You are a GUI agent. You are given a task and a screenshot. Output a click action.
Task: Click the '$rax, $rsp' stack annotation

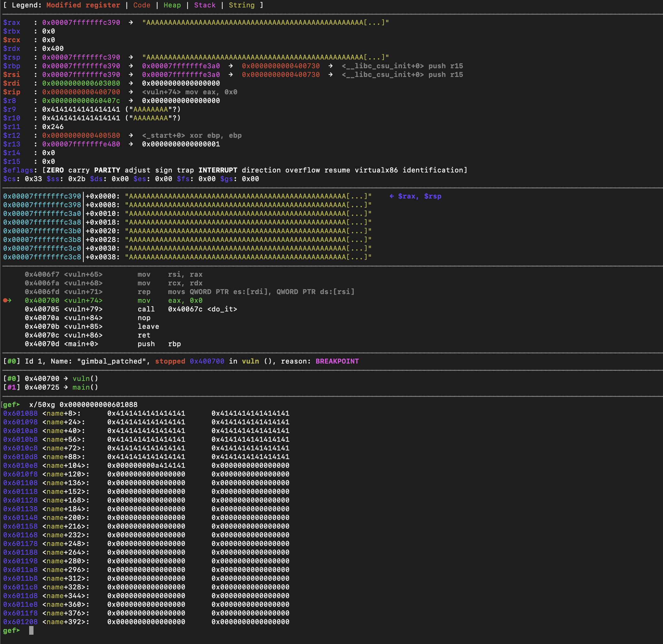point(420,196)
